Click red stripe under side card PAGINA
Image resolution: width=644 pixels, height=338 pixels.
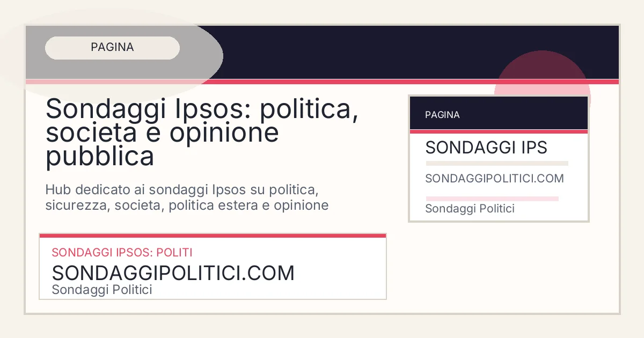[x=498, y=131]
